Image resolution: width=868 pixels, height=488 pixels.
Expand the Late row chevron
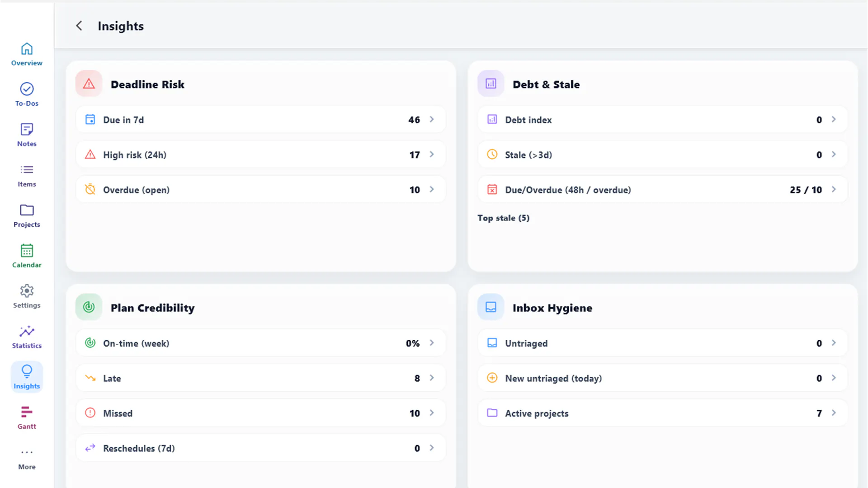(432, 378)
